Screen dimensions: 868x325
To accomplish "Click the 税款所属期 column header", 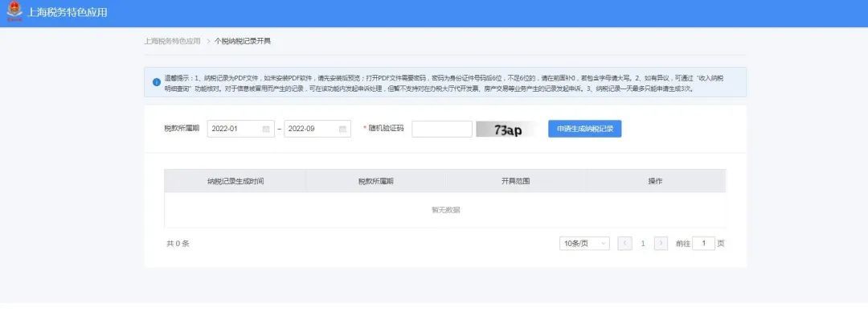I will click(x=376, y=181).
